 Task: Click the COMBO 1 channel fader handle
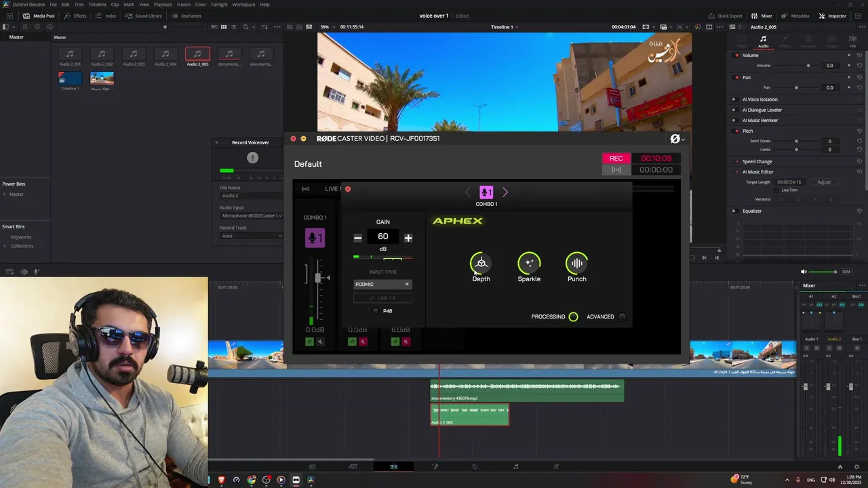click(x=317, y=278)
